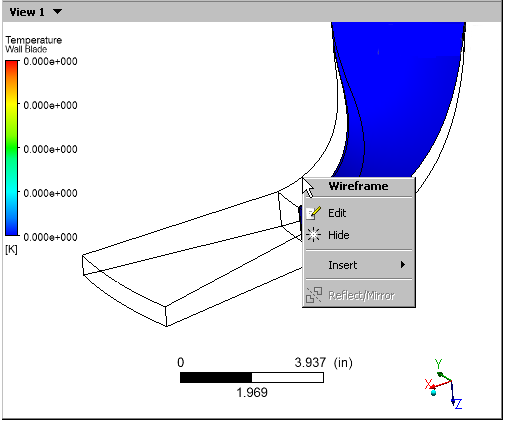The height and width of the screenshot is (424, 505).
Task: Click the blue Z axis arrow
Action: point(453,393)
